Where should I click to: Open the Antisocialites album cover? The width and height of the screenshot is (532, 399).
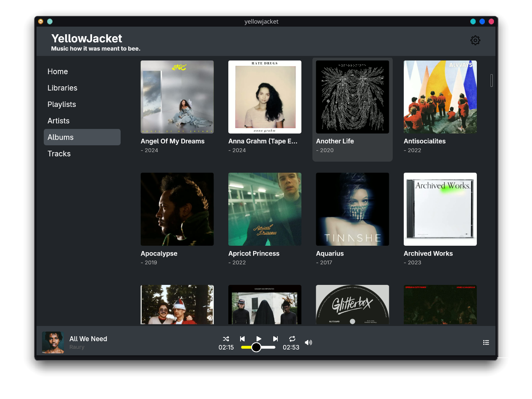pos(440,97)
